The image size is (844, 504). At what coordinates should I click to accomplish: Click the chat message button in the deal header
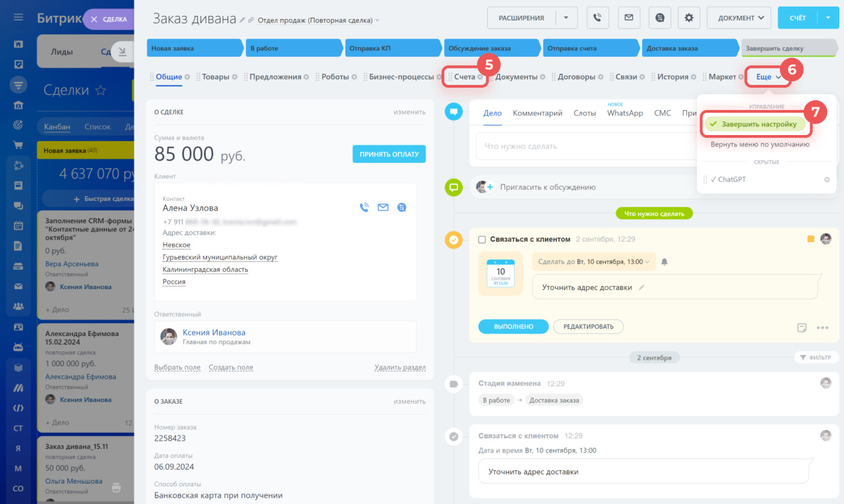(659, 18)
